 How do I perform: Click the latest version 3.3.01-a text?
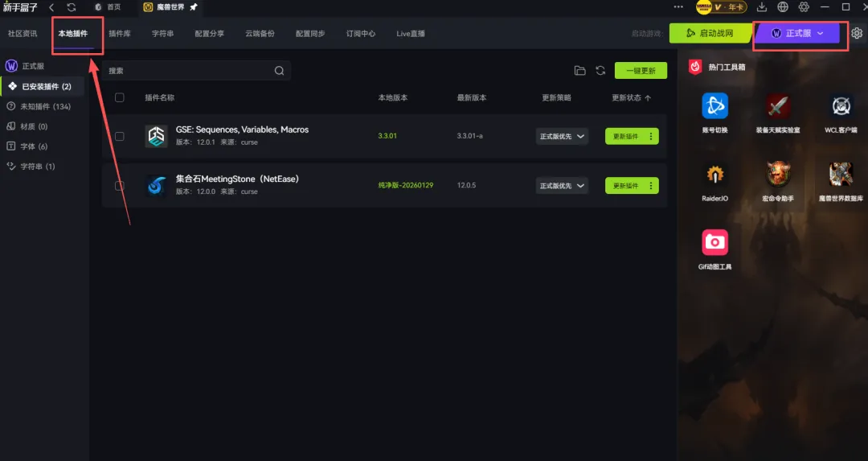(469, 136)
